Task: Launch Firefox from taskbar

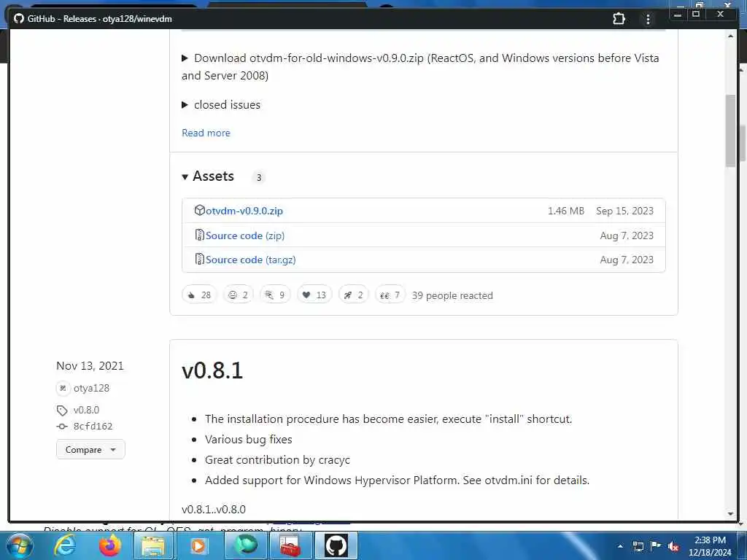Action: (x=109, y=545)
